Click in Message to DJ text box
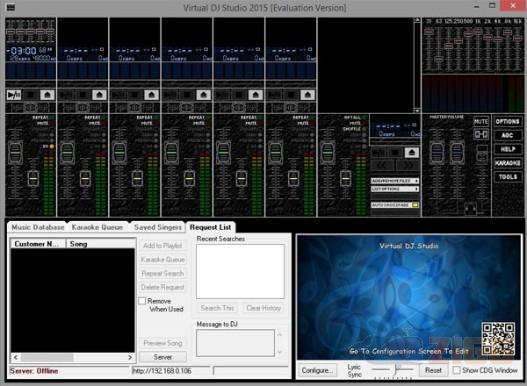Viewport: 527px width, 386px height. [x=235, y=343]
